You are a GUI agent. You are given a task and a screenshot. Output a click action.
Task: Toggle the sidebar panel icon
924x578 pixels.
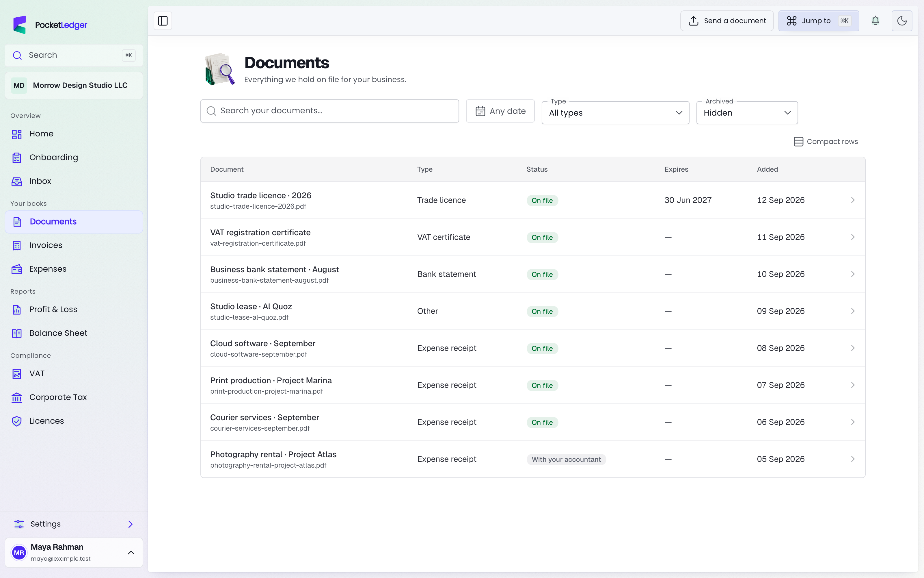click(163, 21)
